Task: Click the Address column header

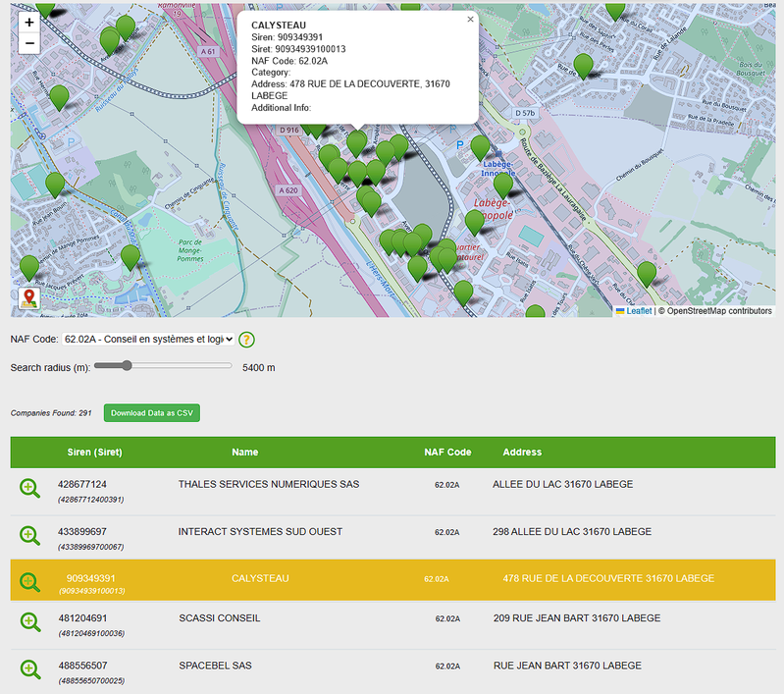Action: pos(522,453)
